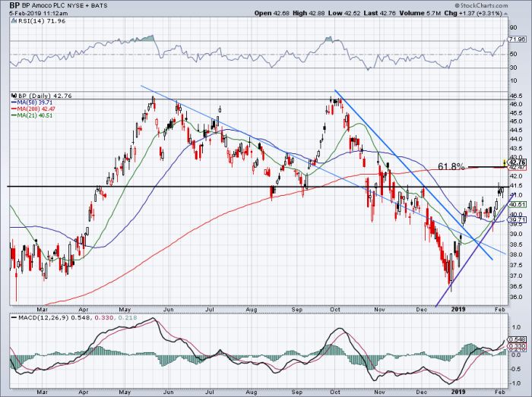Click the 'RSI(14) 71.96' indicator label
Screen dimensions: 532x397
tap(41, 21)
